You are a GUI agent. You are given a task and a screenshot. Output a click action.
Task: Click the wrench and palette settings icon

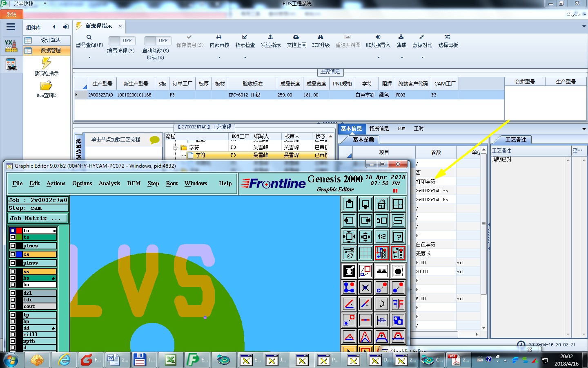click(349, 253)
